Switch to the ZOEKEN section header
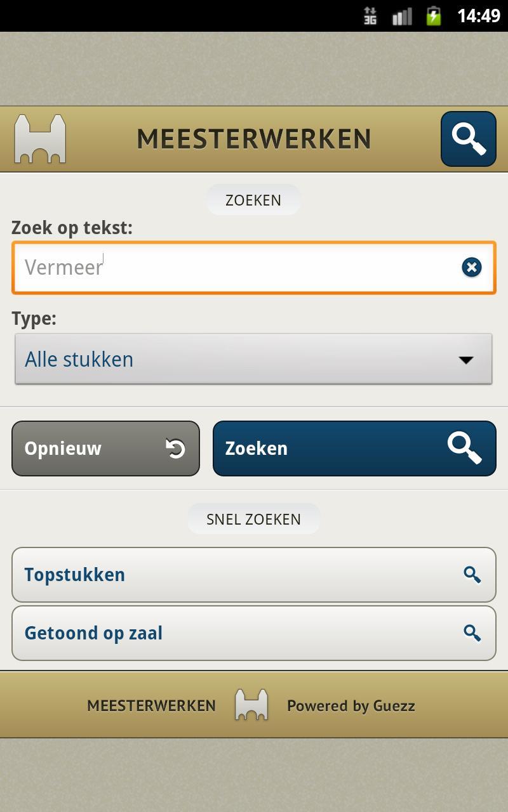 point(253,200)
